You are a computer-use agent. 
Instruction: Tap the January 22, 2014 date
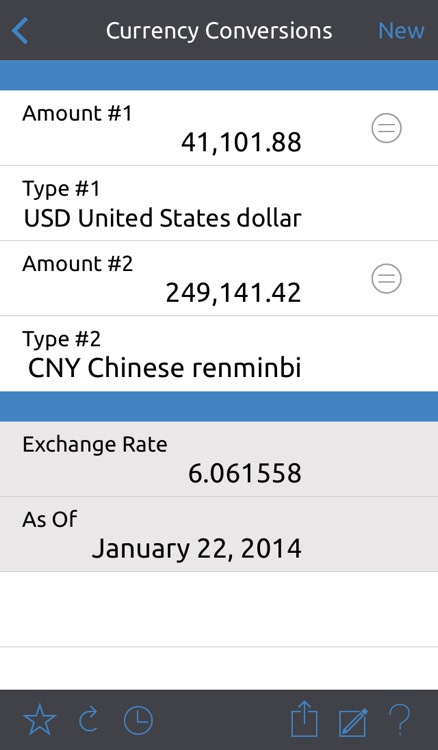pyautogui.click(x=197, y=549)
